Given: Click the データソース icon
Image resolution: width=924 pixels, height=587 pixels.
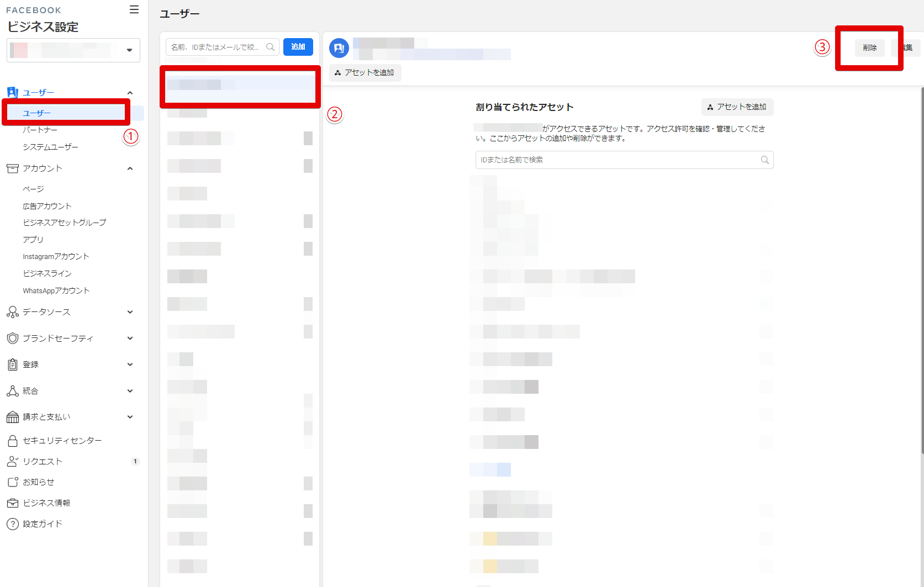Looking at the screenshot, I should point(12,312).
